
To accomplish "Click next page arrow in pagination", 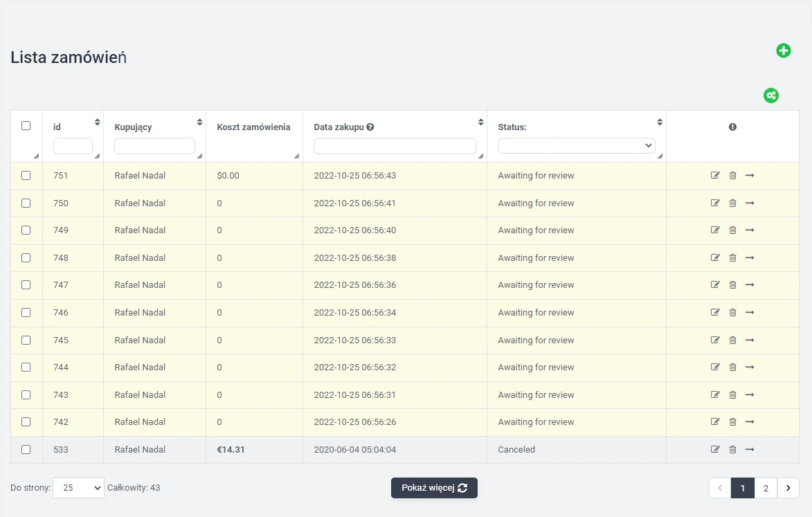I will 788,488.
